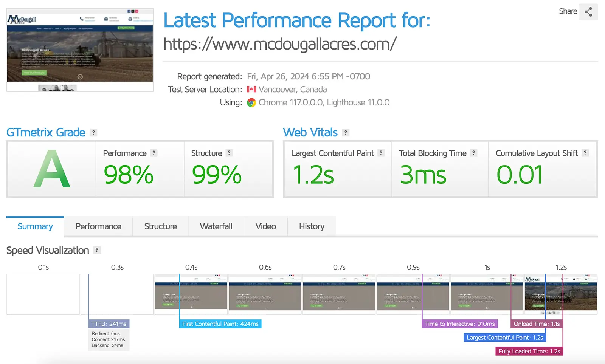Open the Waterfall tab

216,226
